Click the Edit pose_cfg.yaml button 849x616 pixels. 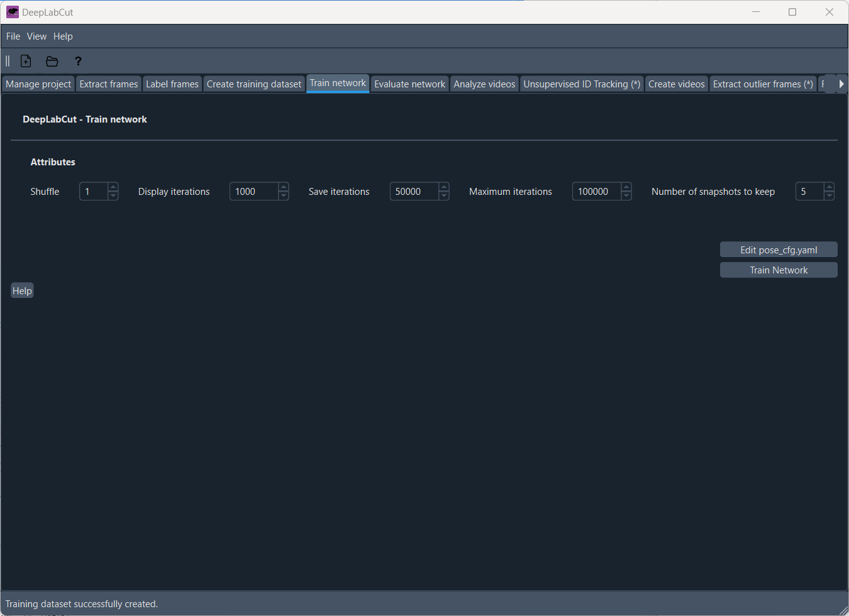pyautogui.click(x=779, y=250)
